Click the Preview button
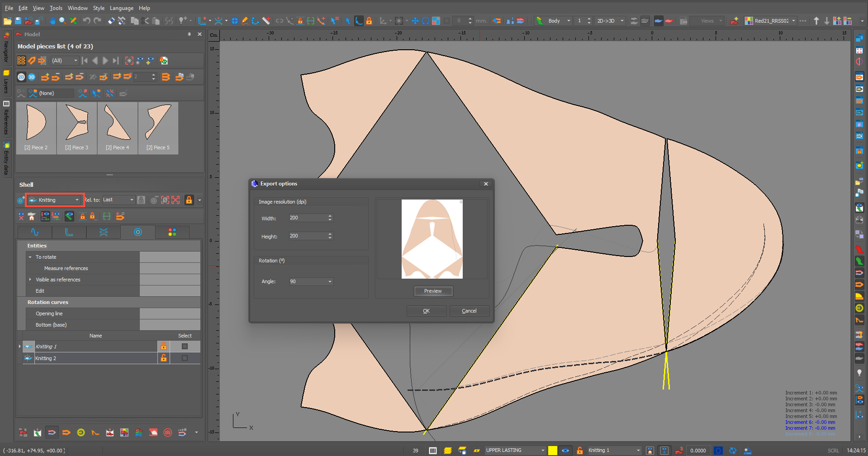 pos(433,291)
